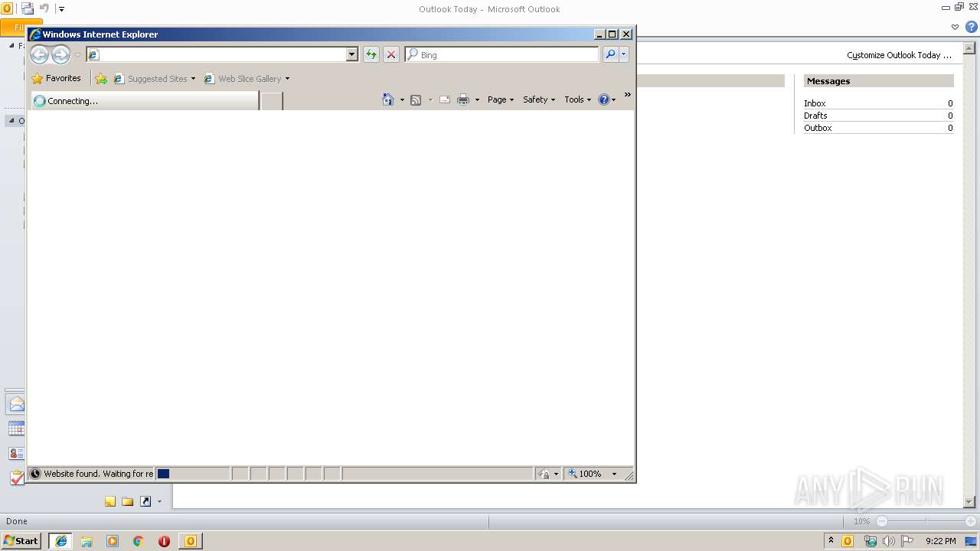Click the IE zoom level 100% button

[585, 474]
